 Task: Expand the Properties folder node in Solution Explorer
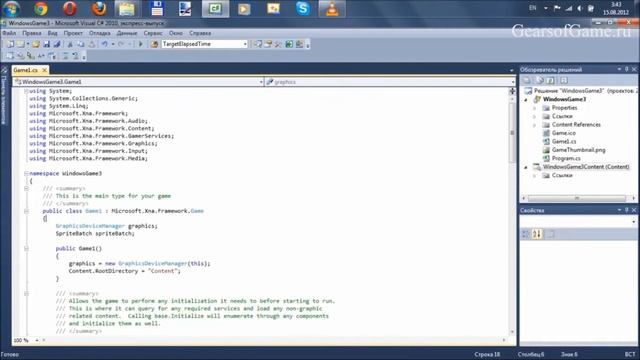pos(534,108)
